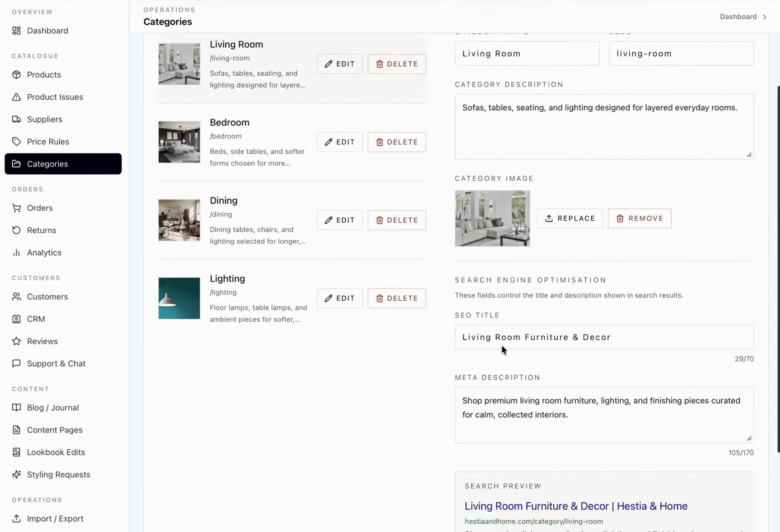The image size is (780, 532).
Task: Click the Bedroom category thumbnail
Action: point(179,142)
